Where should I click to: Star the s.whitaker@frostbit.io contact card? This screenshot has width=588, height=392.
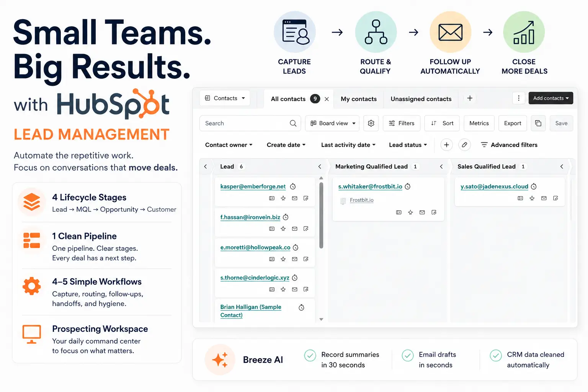point(410,212)
